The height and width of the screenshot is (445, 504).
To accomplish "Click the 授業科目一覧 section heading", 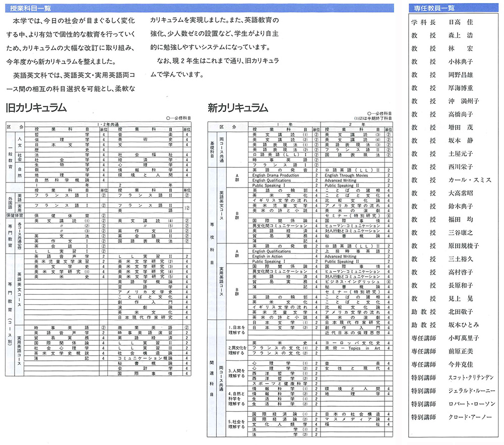I will click(30, 8).
